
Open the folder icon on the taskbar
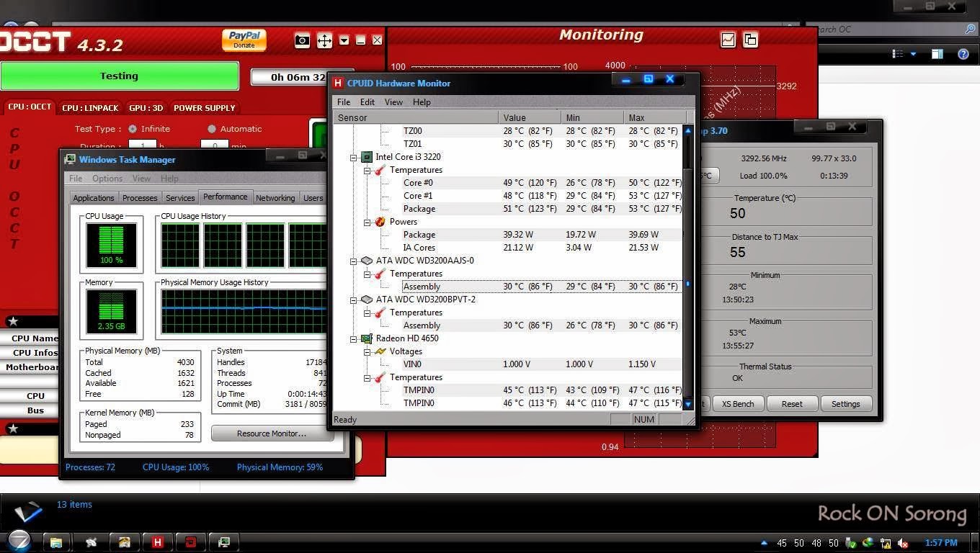55,541
